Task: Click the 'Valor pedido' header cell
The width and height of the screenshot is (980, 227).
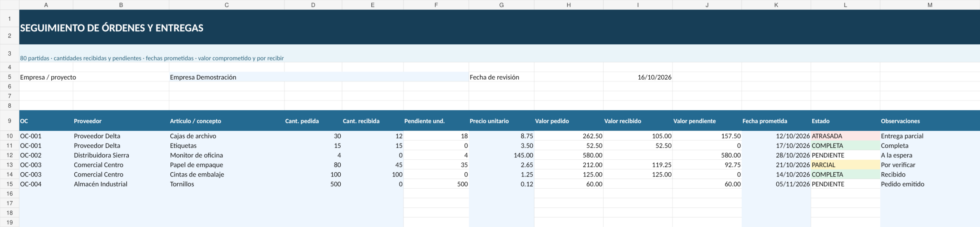Action: [568, 121]
